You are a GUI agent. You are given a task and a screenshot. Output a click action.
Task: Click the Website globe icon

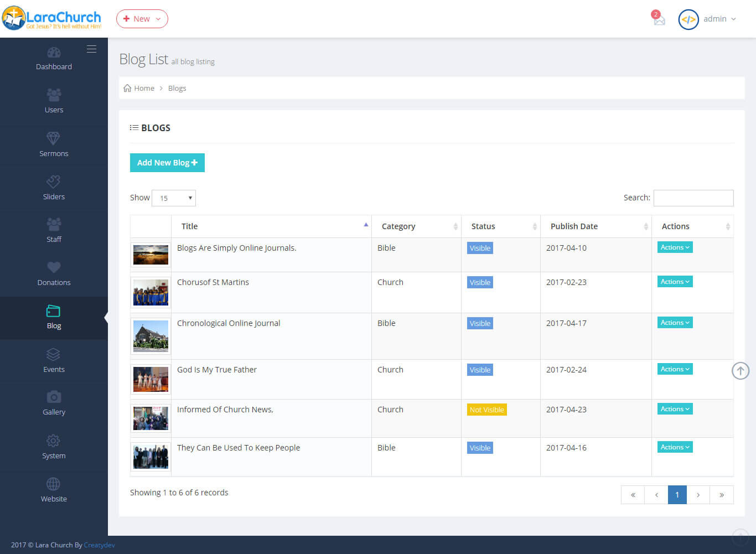54,484
